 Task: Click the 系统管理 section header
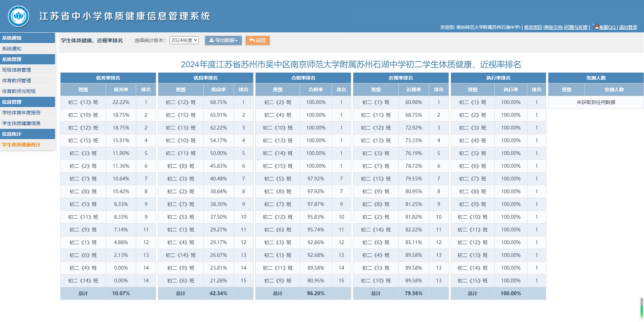[28, 59]
